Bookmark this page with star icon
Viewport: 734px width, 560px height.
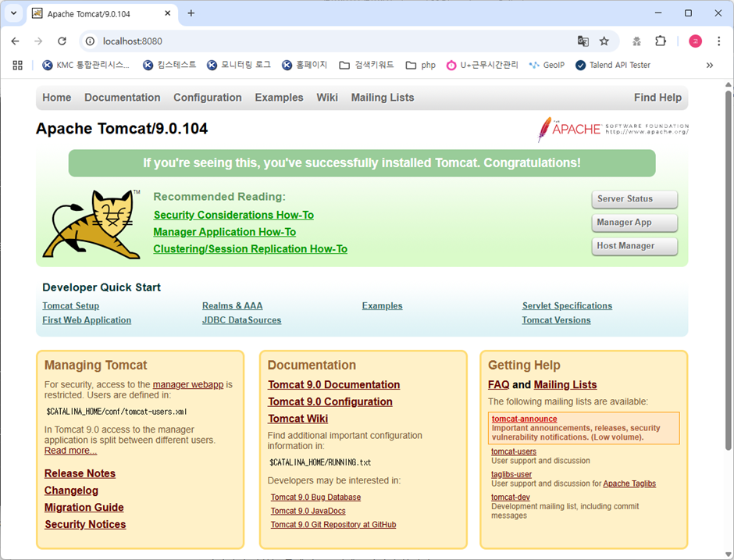point(604,41)
